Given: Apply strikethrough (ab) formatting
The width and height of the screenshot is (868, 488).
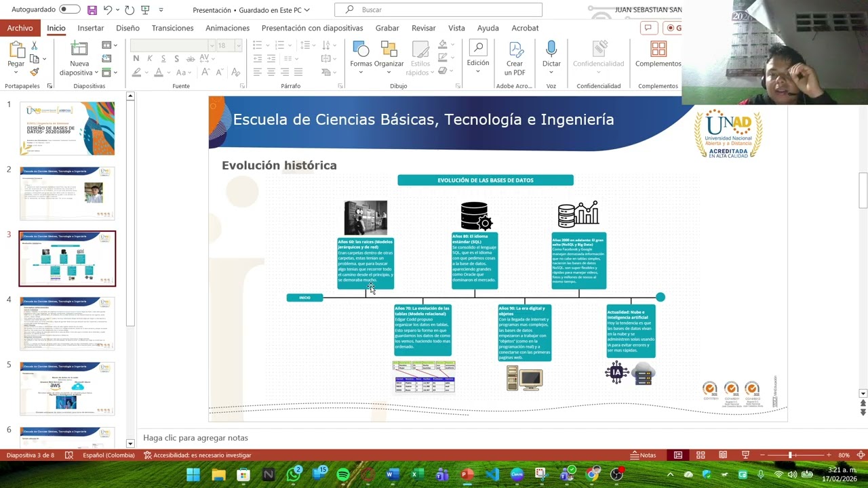Looking at the screenshot, I should 191,59.
